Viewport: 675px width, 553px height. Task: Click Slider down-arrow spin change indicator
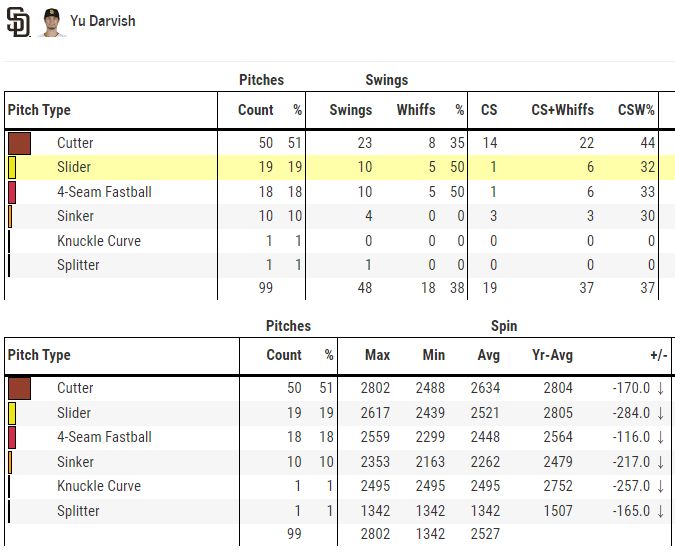[660, 413]
